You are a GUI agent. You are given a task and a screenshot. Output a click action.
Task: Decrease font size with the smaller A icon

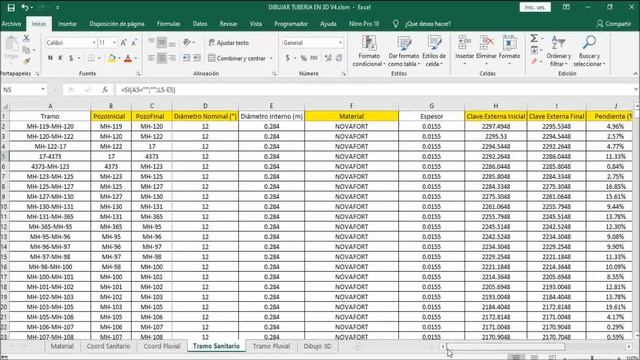pos(134,42)
